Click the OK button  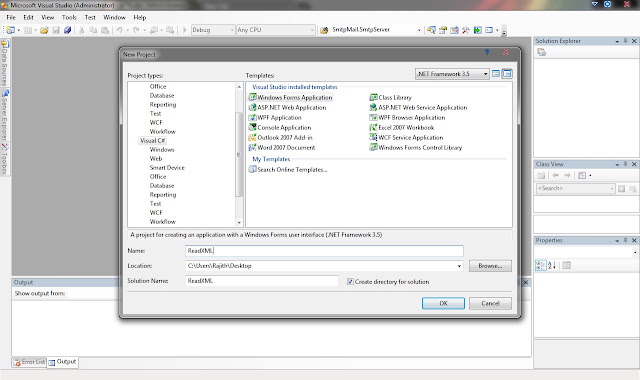pos(443,303)
